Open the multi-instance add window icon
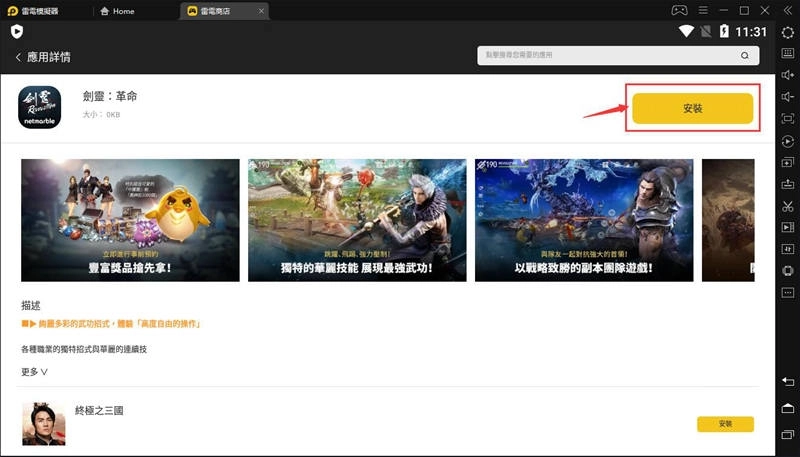 [x=788, y=163]
